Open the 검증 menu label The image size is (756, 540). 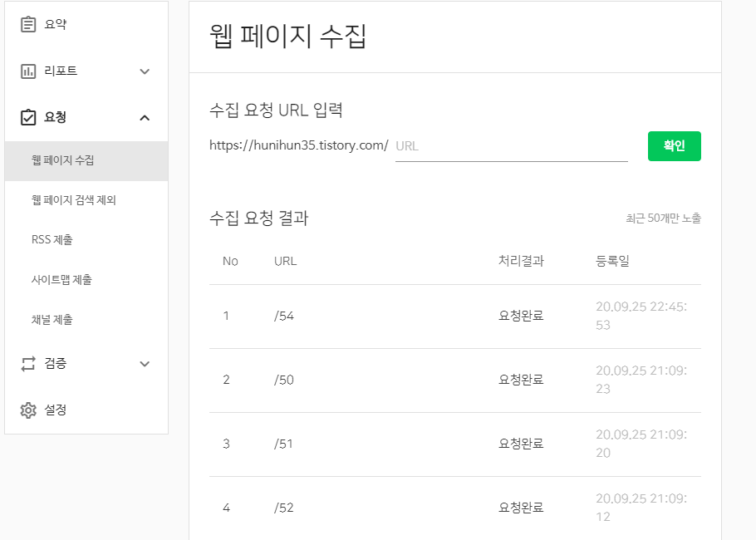[x=56, y=363]
